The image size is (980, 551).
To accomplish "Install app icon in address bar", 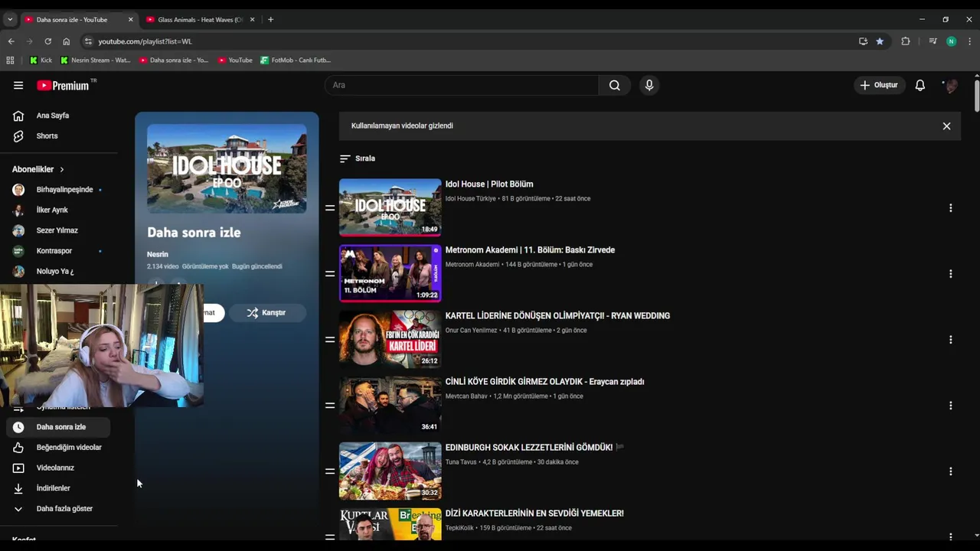I will pyautogui.click(x=863, y=41).
